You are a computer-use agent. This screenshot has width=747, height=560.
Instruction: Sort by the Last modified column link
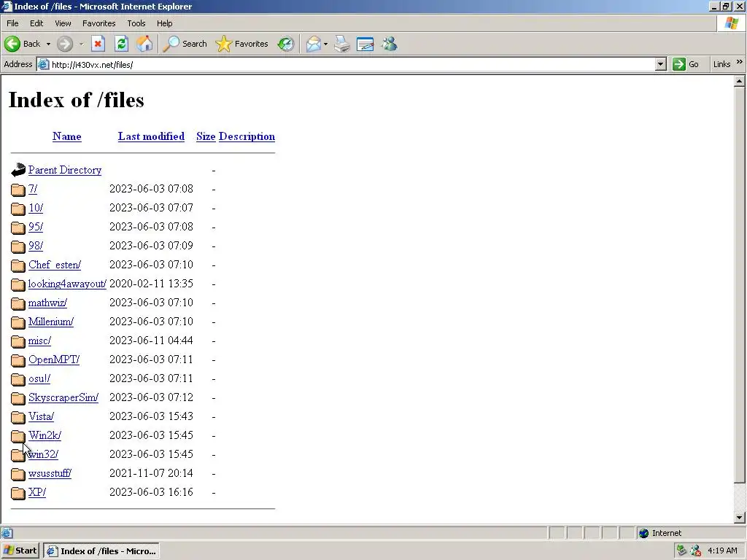pyautogui.click(x=151, y=136)
